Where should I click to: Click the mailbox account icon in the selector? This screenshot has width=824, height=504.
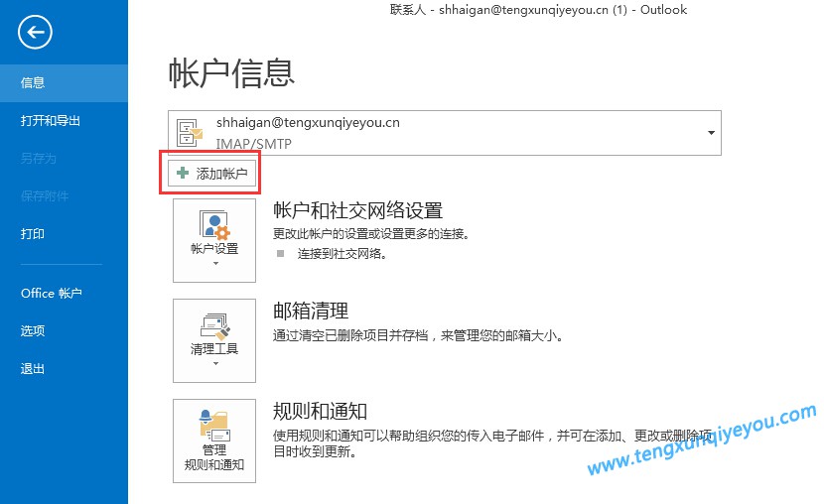click(x=190, y=132)
